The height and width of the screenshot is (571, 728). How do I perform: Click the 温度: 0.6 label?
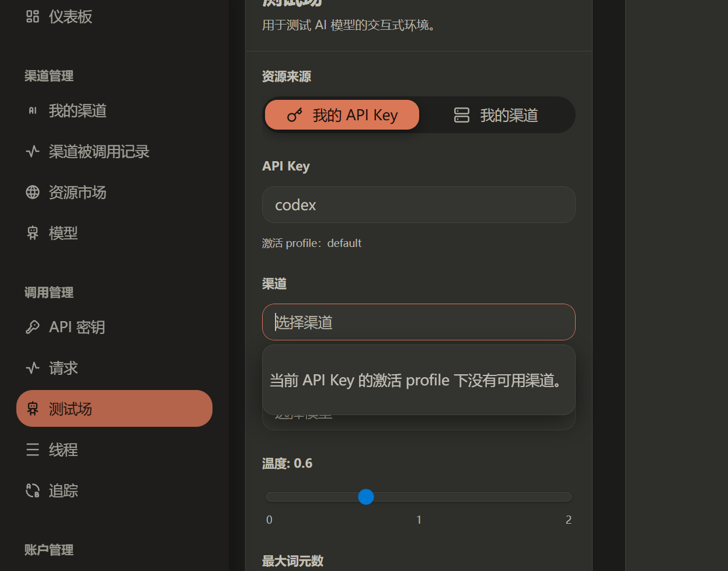[287, 463]
